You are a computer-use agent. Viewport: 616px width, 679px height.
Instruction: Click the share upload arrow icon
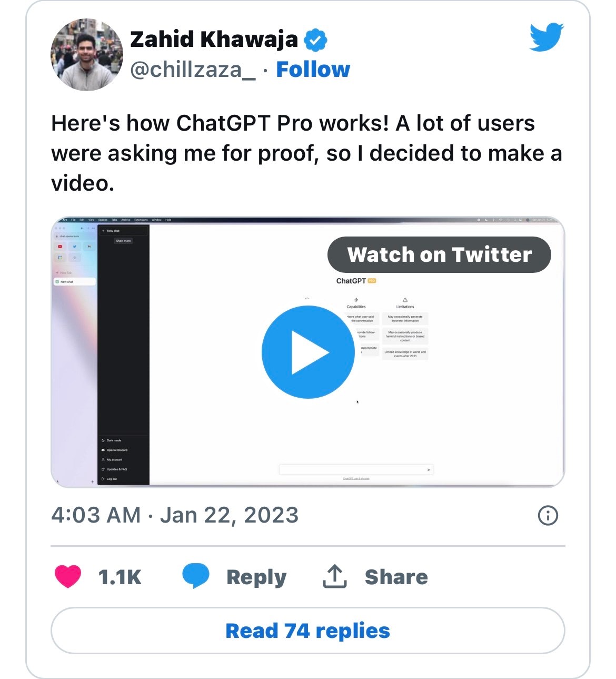tap(334, 576)
